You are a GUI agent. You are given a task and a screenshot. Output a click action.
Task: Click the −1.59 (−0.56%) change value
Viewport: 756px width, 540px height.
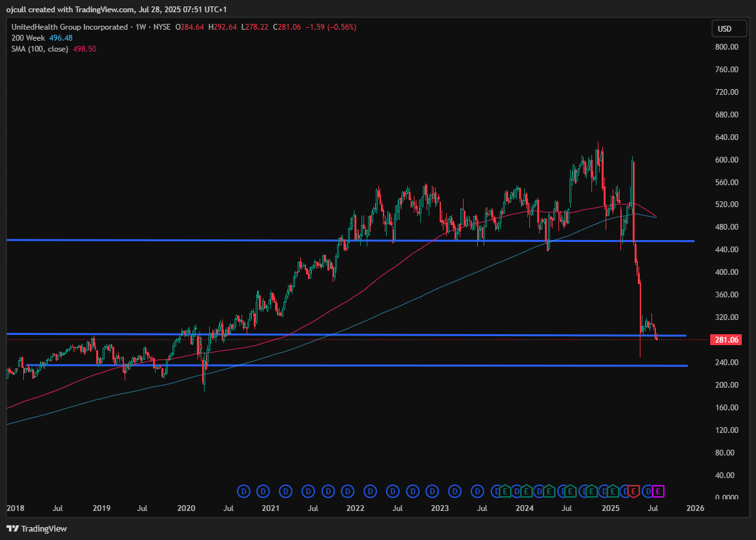pyautogui.click(x=331, y=27)
